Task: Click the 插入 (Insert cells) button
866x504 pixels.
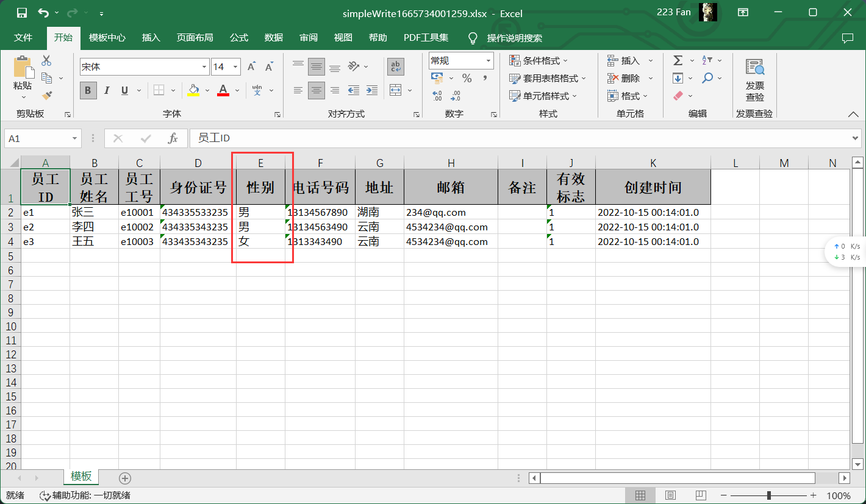Action: (630, 60)
